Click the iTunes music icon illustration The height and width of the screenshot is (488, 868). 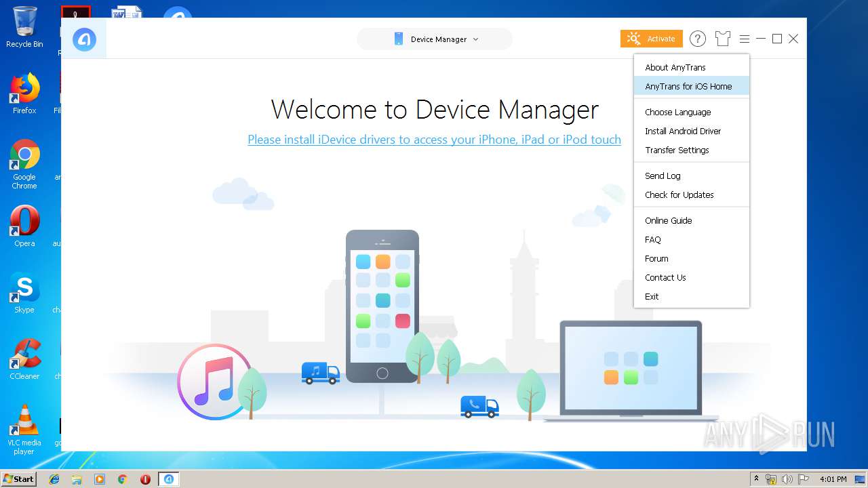[214, 382]
